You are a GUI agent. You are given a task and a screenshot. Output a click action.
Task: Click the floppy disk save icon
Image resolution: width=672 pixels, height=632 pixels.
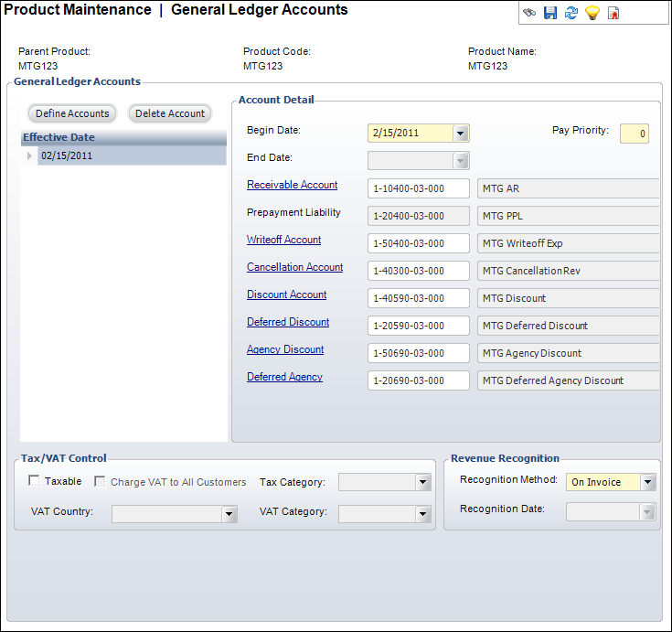(550, 13)
